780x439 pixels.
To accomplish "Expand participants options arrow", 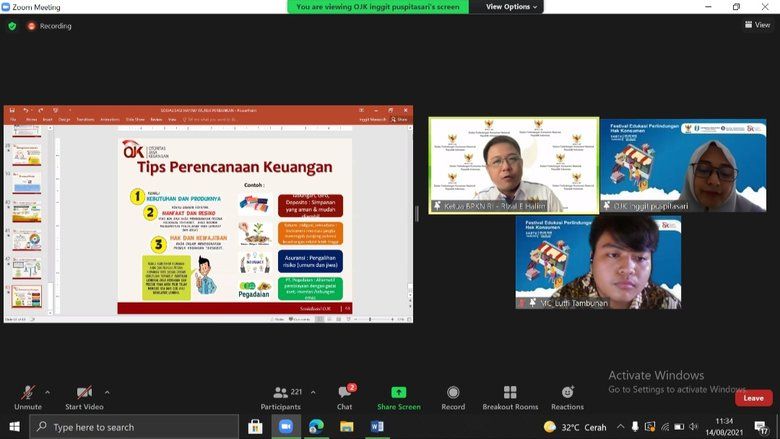I will (x=313, y=392).
